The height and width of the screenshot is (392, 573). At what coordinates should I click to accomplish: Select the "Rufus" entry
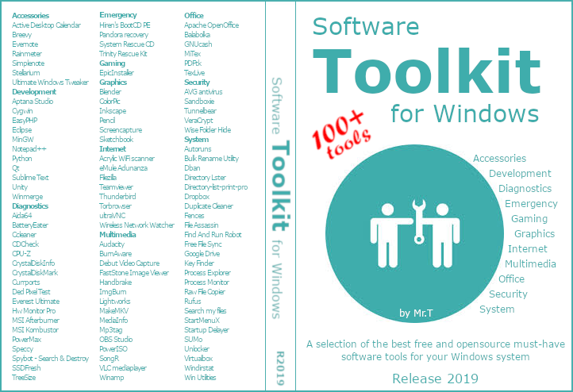click(x=193, y=302)
